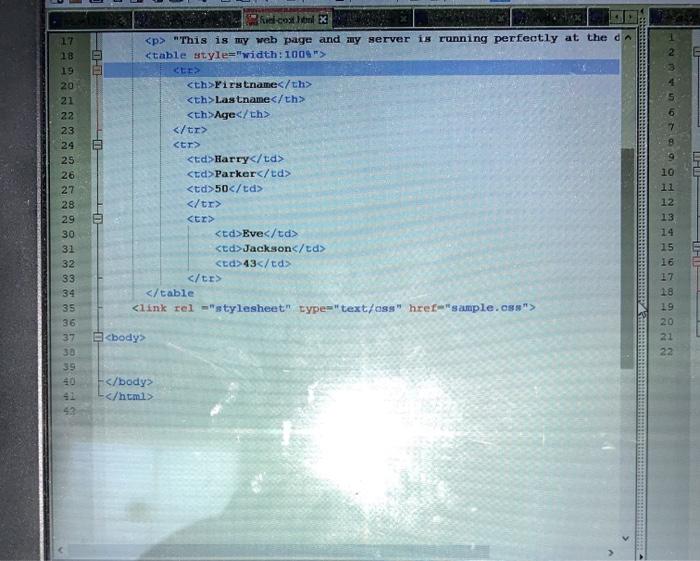The height and width of the screenshot is (561, 700).
Task: Click line number 16 in the right pane
Action: coord(667,262)
